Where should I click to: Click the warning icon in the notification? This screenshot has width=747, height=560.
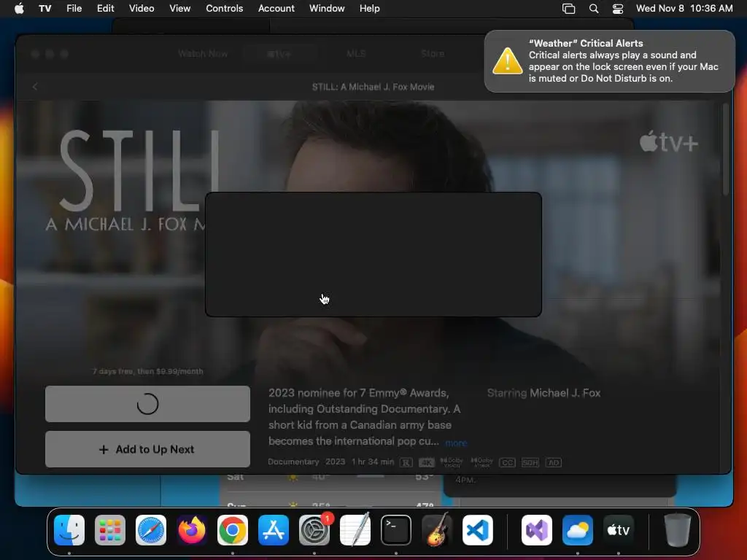508,61
